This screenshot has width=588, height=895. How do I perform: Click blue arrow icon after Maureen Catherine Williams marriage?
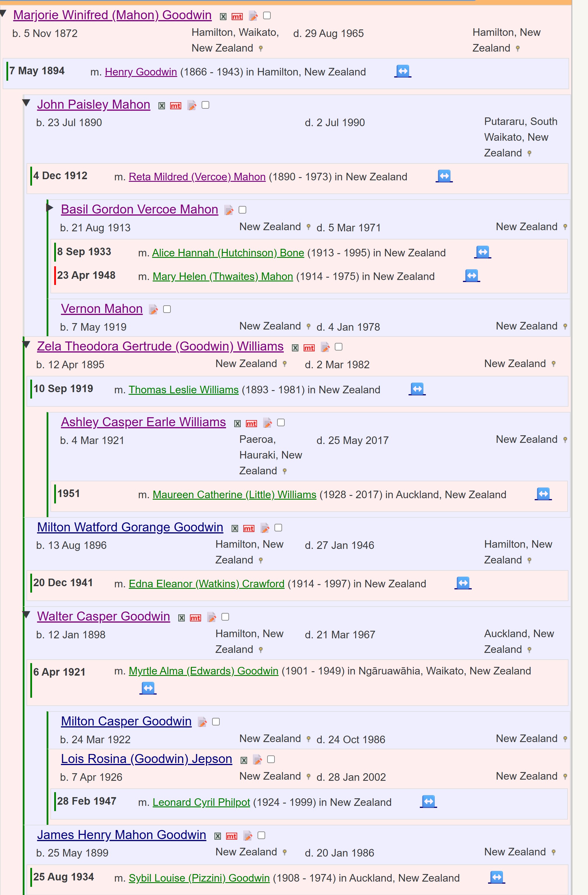coord(543,494)
